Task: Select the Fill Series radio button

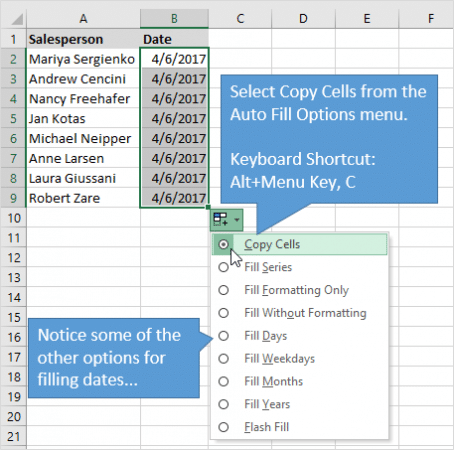Action: [x=223, y=267]
